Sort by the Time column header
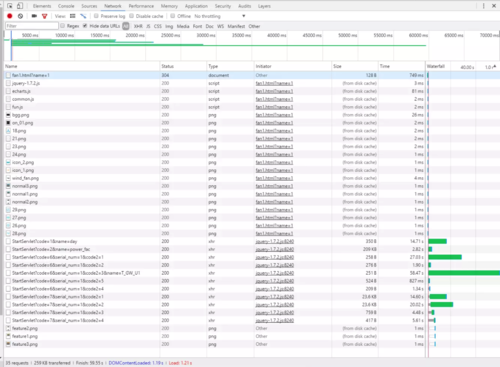The image size is (500, 367). 401,66
